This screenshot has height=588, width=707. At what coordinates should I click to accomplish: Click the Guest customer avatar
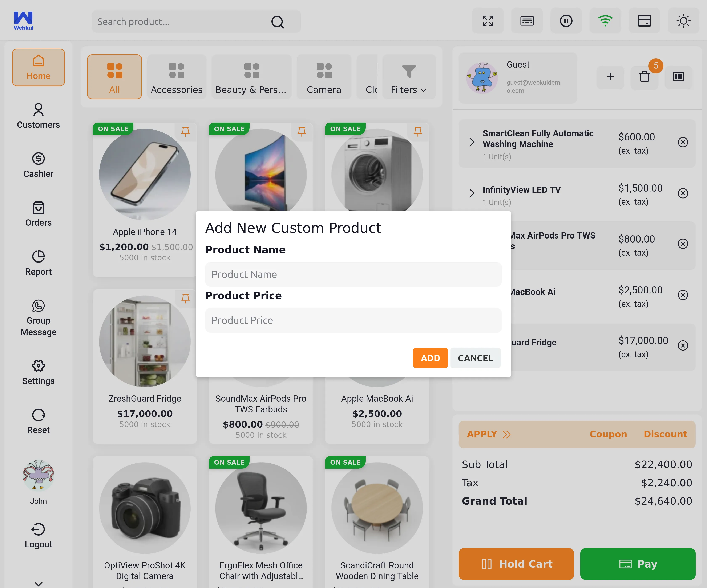click(482, 78)
